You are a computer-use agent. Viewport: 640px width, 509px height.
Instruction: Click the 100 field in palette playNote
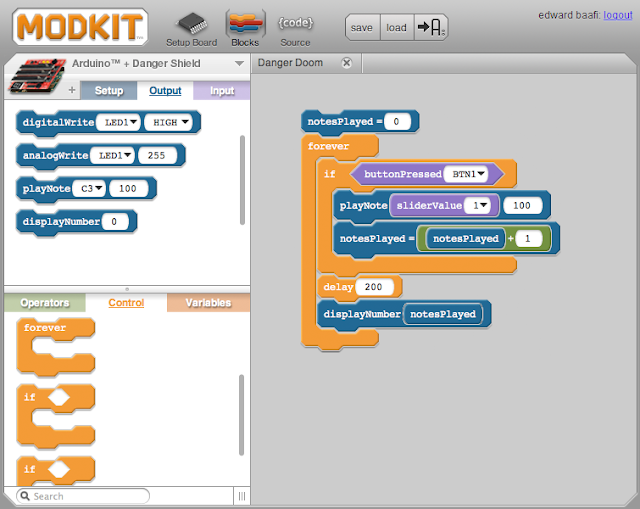[129, 188]
